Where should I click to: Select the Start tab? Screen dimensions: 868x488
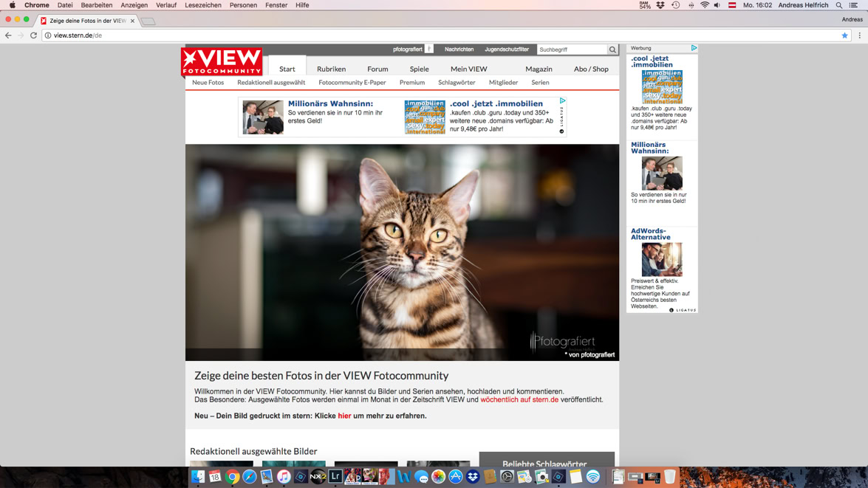[287, 69]
